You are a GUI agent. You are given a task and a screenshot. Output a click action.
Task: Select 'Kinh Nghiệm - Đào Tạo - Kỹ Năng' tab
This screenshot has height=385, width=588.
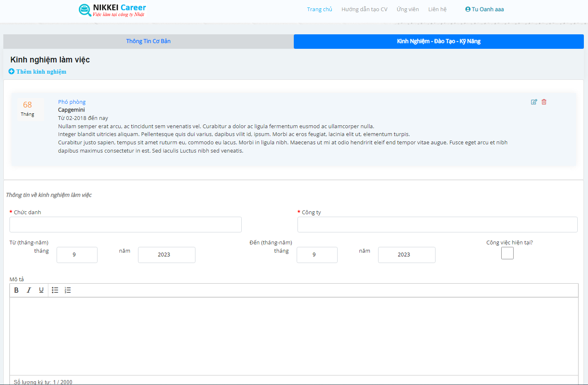point(438,41)
